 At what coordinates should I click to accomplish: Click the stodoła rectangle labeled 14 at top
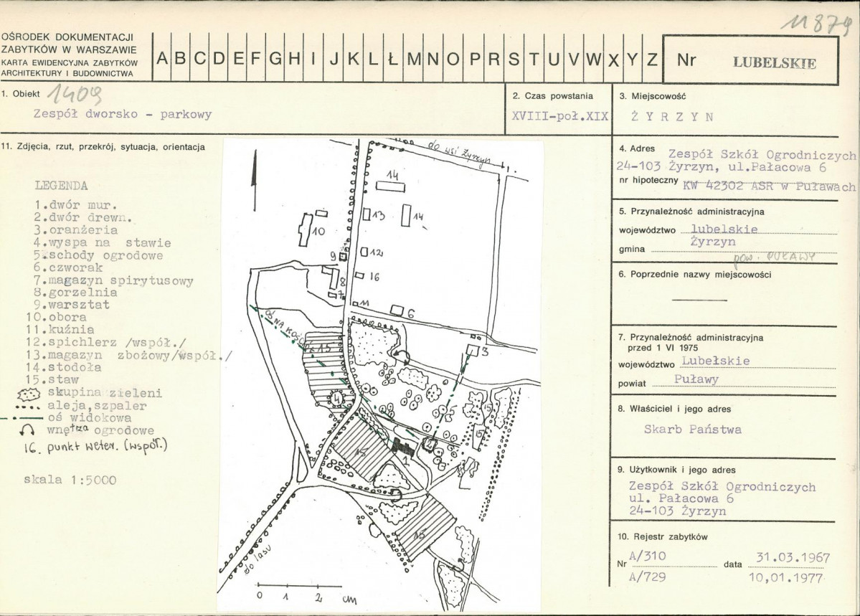pyautogui.click(x=390, y=187)
